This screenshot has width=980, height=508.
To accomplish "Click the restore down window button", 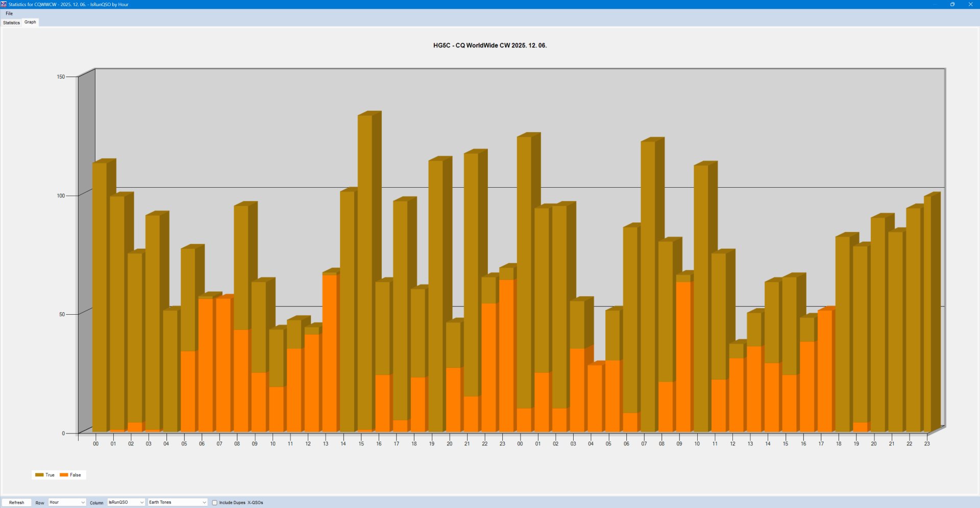I will pyautogui.click(x=952, y=4).
